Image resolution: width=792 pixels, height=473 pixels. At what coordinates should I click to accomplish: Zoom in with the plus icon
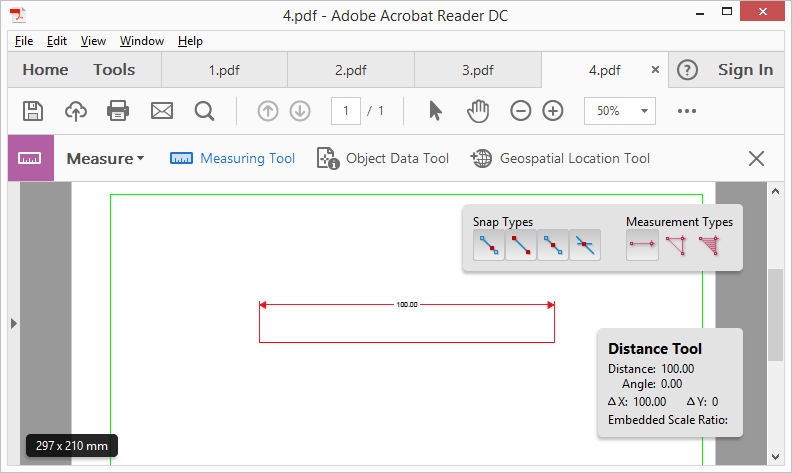[553, 111]
